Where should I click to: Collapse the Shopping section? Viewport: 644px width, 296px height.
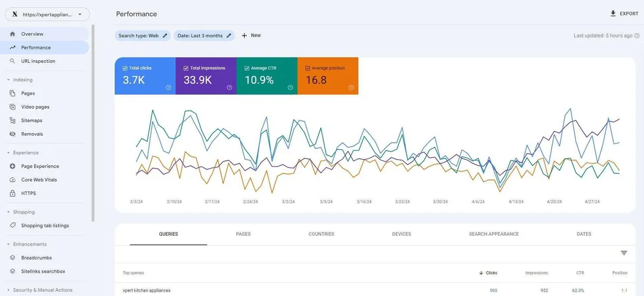click(x=9, y=212)
